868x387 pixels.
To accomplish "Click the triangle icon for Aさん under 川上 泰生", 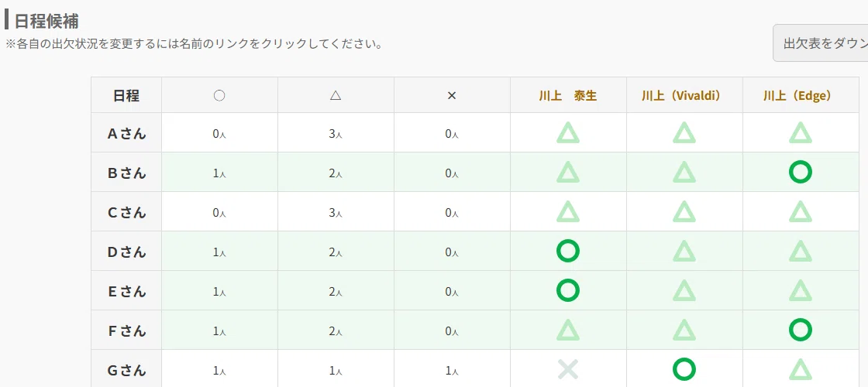I will 567,133.
